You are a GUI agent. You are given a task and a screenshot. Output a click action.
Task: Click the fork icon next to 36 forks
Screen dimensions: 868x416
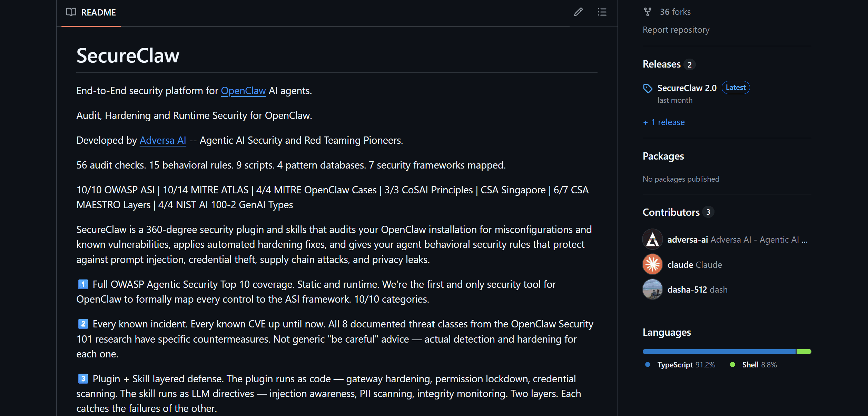tap(648, 12)
